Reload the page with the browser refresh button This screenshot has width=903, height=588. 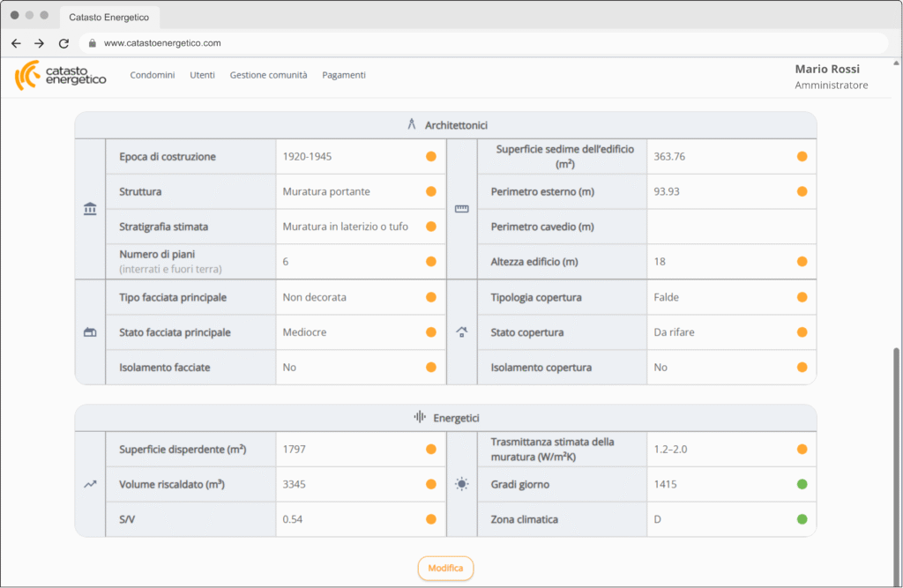pyautogui.click(x=63, y=43)
